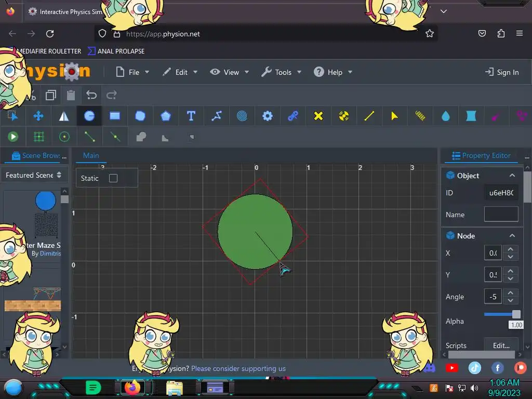The width and height of the screenshot is (532, 399).
Task: Click Sign In
Action: click(x=502, y=72)
